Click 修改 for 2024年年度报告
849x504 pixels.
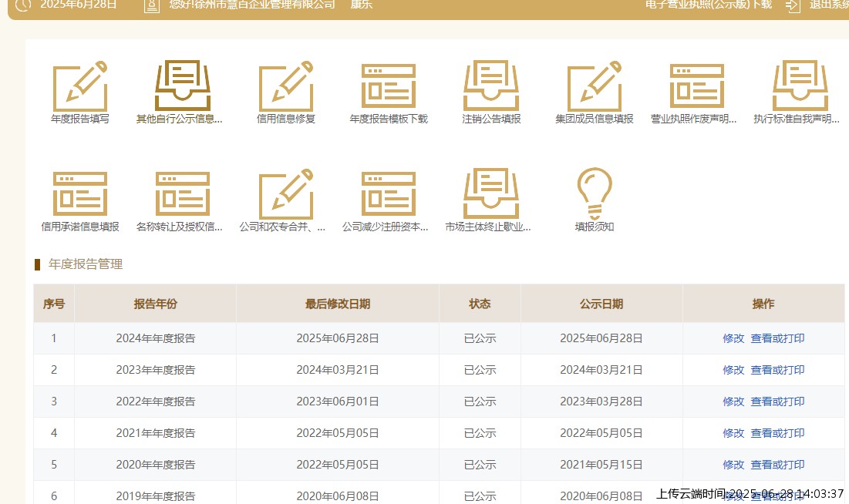pos(733,338)
